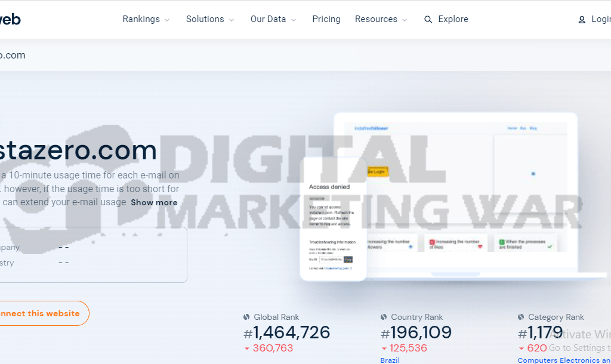
Task: Open the Explore search link
Action: tap(453, 19)
